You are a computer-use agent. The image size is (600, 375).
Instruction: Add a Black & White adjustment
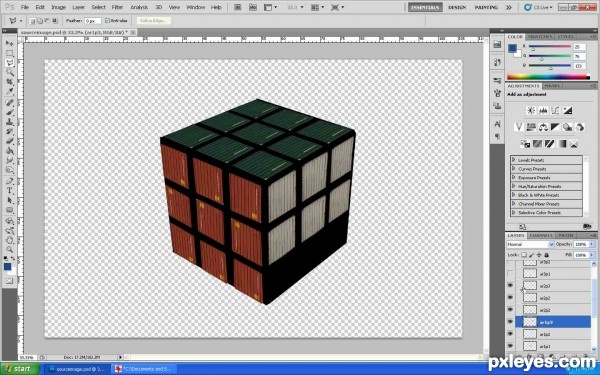point(555,127)
